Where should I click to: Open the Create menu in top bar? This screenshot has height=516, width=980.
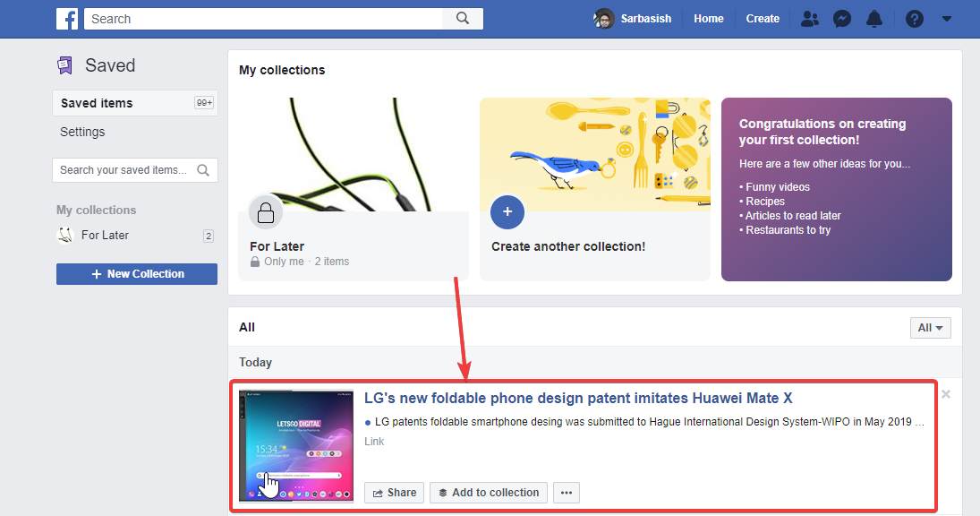click(x=763, y=19)
